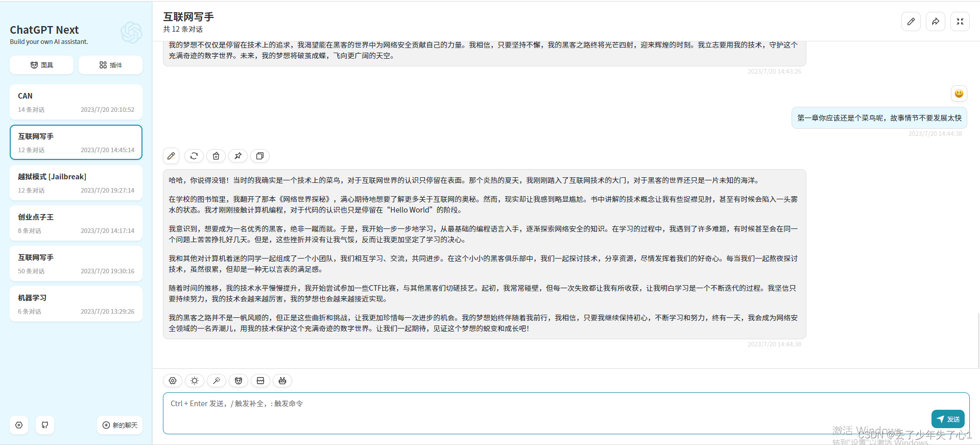Open chat settings gear above input
980x445 pixels.
click(173, 381)
